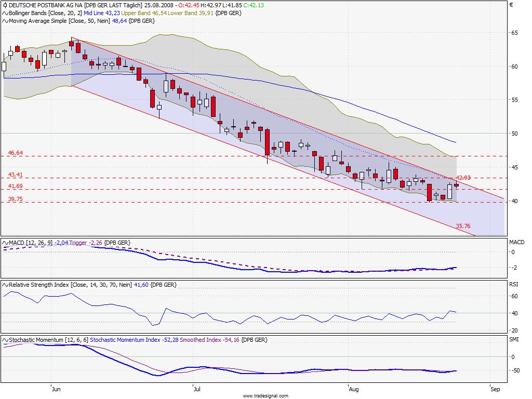This screenshot has width=532, height=399.
Task: Click the Stochastic Momentum Index -52,28 value
Action: point(134,340)
